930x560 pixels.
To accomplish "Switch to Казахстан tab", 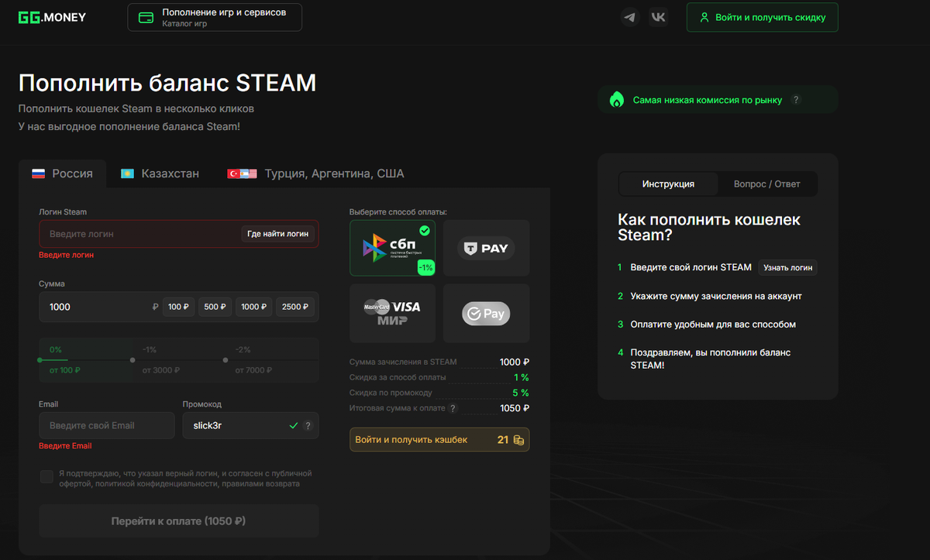I will tap(160, 173).
